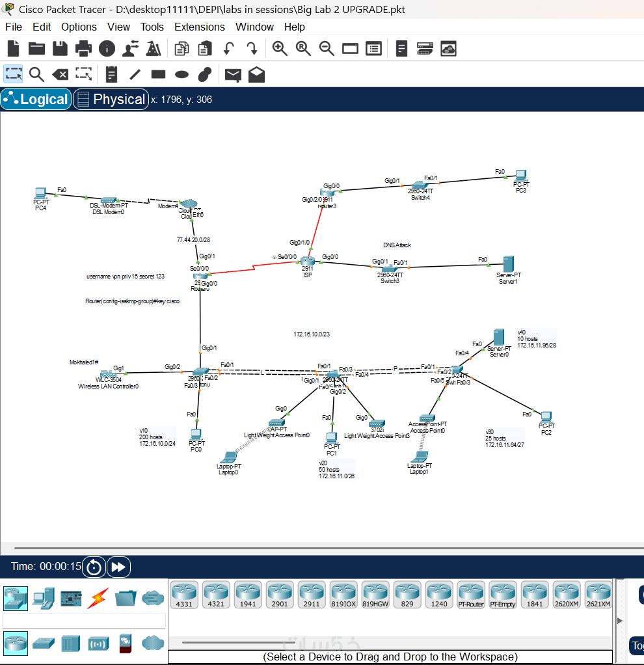Click the workspace horizontal scrollbar
The image size is (644, 665).
point(329,548)
